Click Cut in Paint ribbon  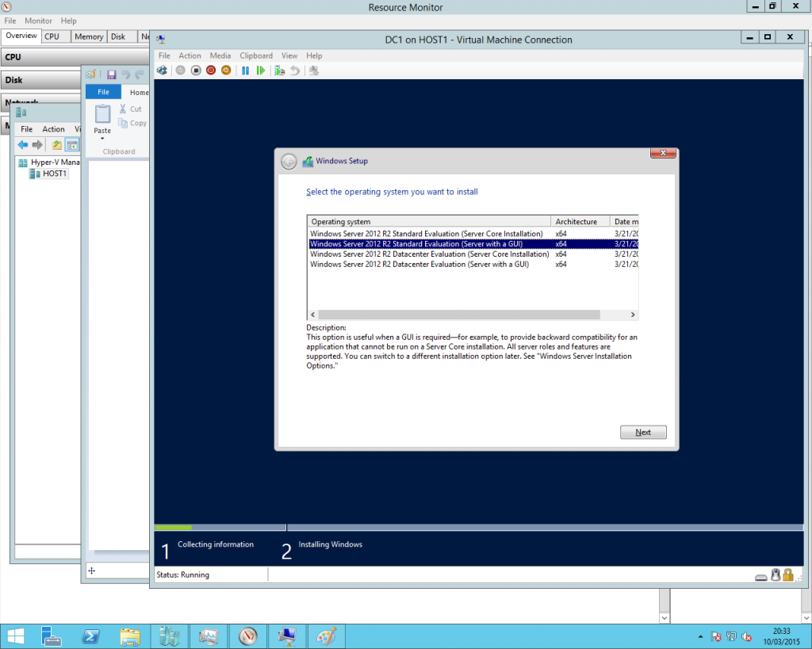[x=130, y=109]
